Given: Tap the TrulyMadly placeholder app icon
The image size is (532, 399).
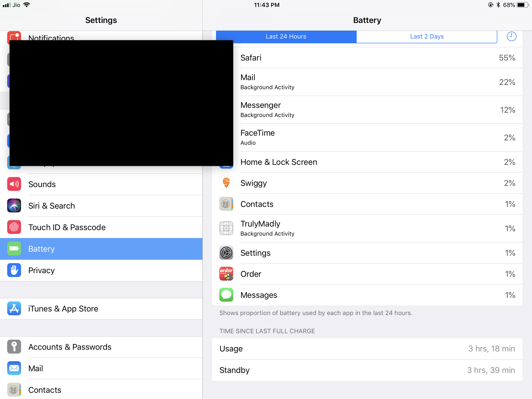Looking at the screenshot, I should [226, 228].
